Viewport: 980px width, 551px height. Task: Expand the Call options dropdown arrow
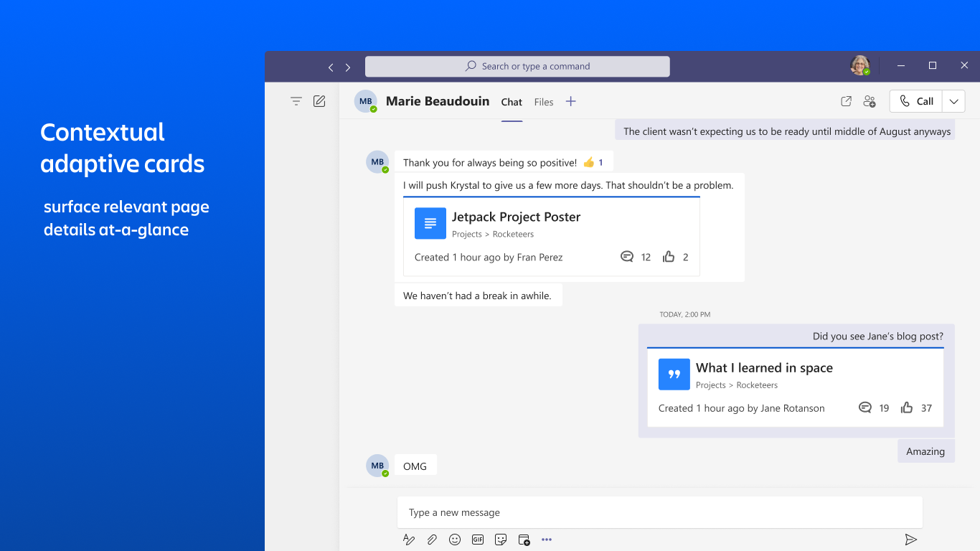pyautogui.click(x=953, y=101)
